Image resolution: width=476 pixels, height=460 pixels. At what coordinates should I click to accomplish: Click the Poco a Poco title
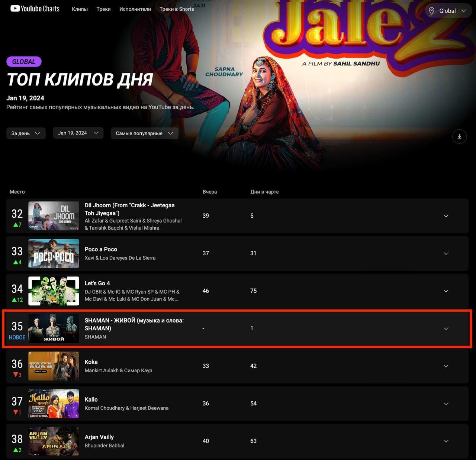(101, 249)
